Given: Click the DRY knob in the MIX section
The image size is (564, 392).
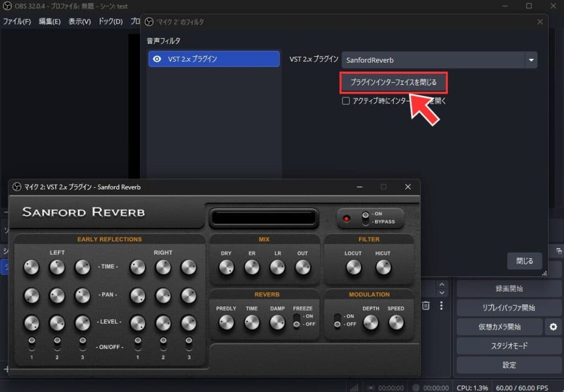Looking at the screenshot, I should (226, 268).
